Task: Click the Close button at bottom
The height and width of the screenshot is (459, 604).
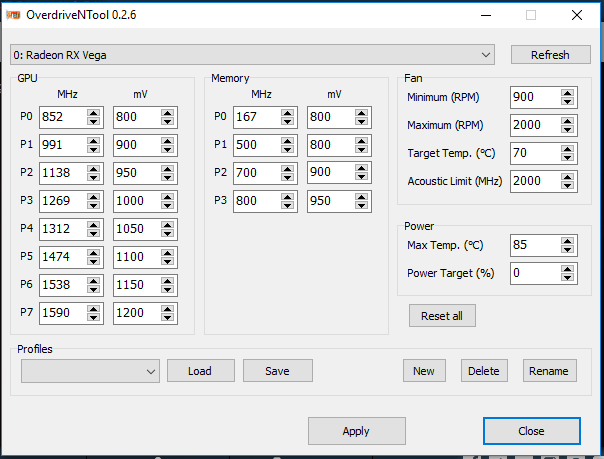Action: (532, 431)
